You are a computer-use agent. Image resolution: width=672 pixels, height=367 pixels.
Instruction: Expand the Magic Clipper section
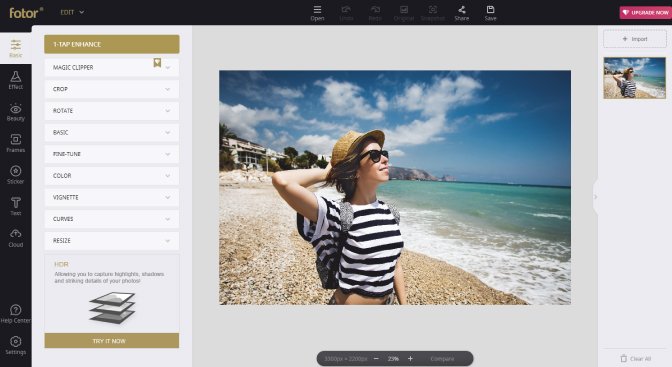112,67
